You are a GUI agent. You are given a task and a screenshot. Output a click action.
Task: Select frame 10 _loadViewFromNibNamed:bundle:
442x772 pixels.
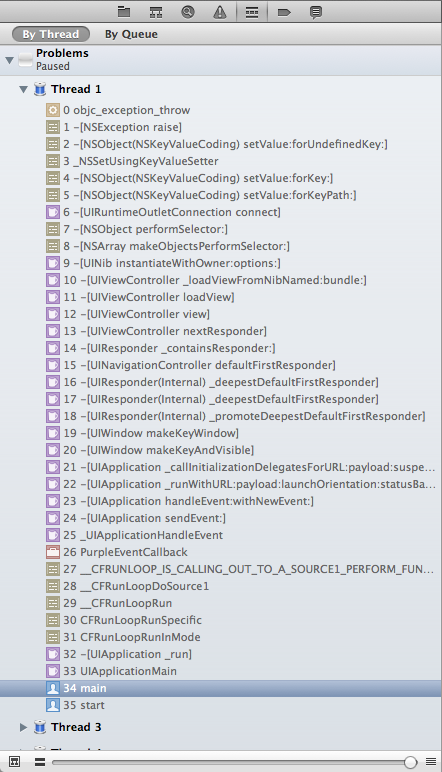click(221, 280)
